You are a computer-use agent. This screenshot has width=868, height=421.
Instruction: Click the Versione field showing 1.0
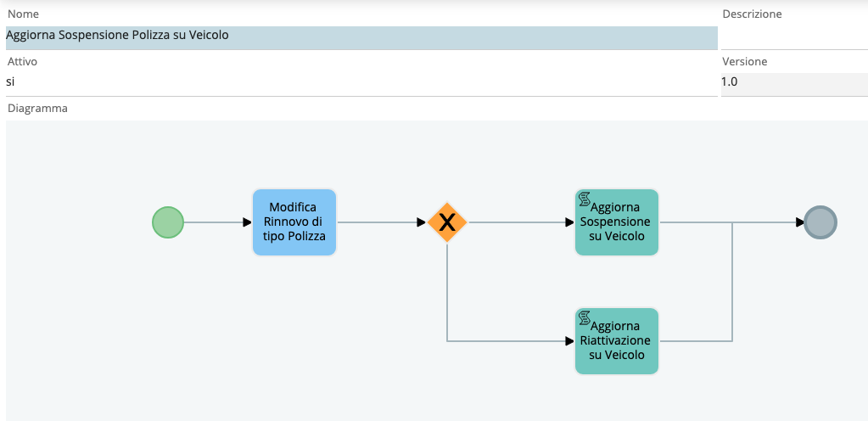(x=794, y=84)
